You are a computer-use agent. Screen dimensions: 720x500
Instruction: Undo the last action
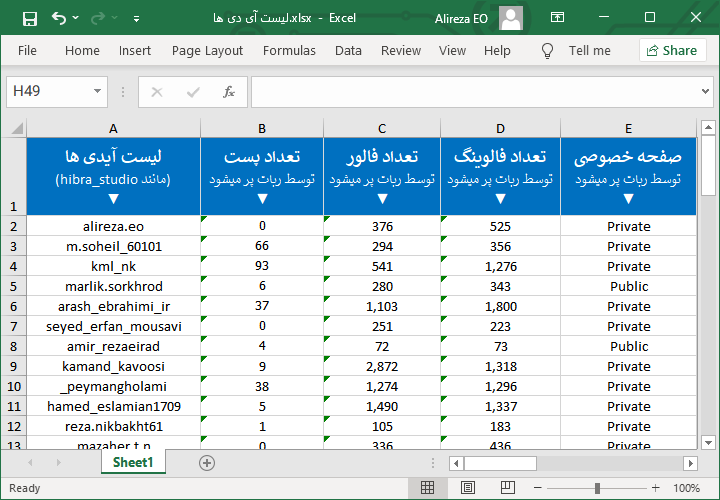pos(59,18)
